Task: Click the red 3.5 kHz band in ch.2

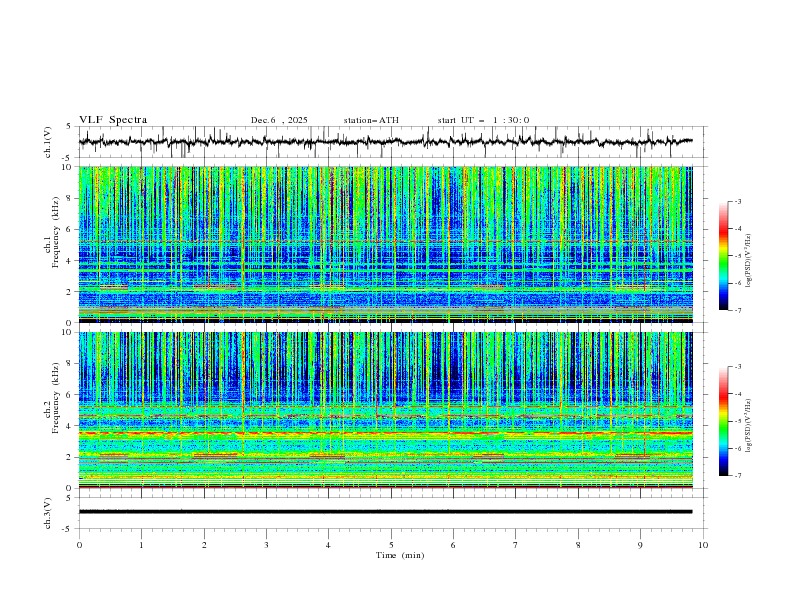Action: [386, 433]
